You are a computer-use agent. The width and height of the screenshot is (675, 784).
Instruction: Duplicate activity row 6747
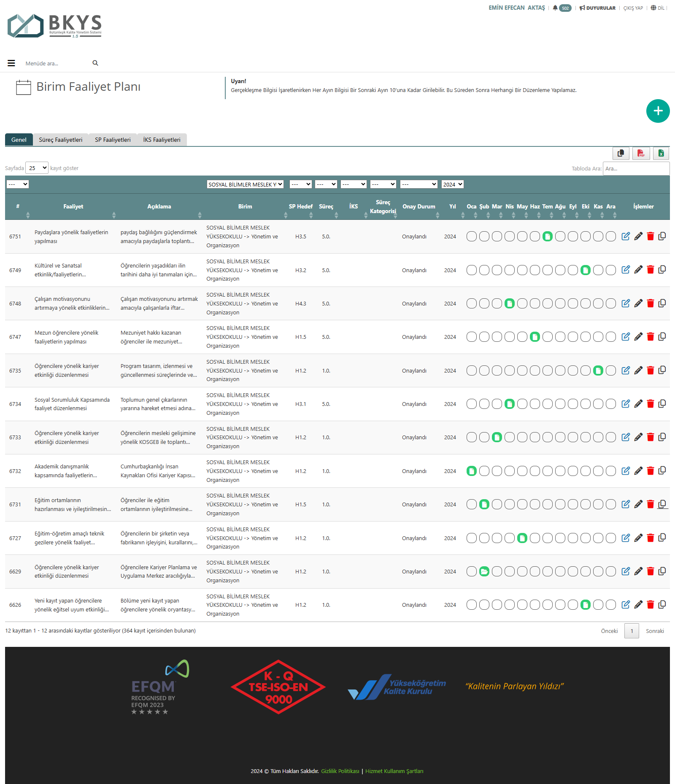pos(662,337)
